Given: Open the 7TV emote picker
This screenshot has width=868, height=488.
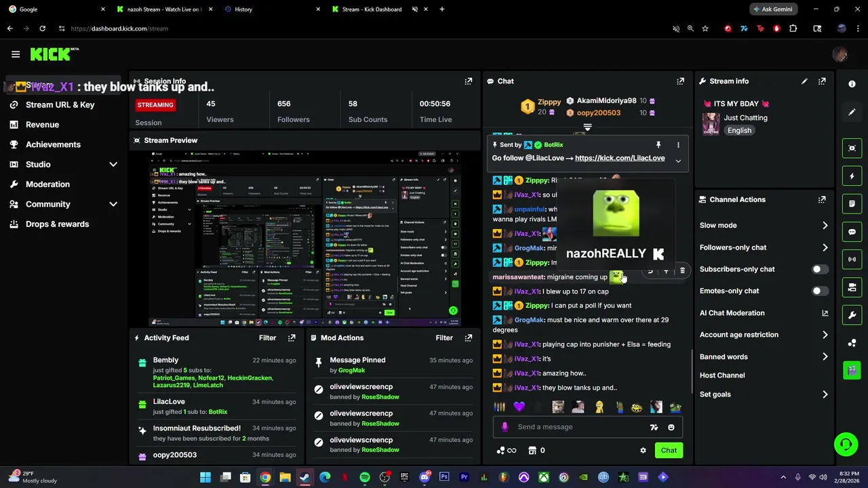Looking at the screenshot, I should (x=654, y=427).
